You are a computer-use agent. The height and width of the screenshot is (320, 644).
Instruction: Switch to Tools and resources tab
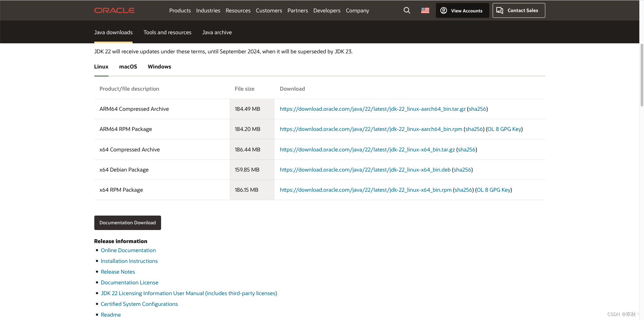[x=167, y=32]
